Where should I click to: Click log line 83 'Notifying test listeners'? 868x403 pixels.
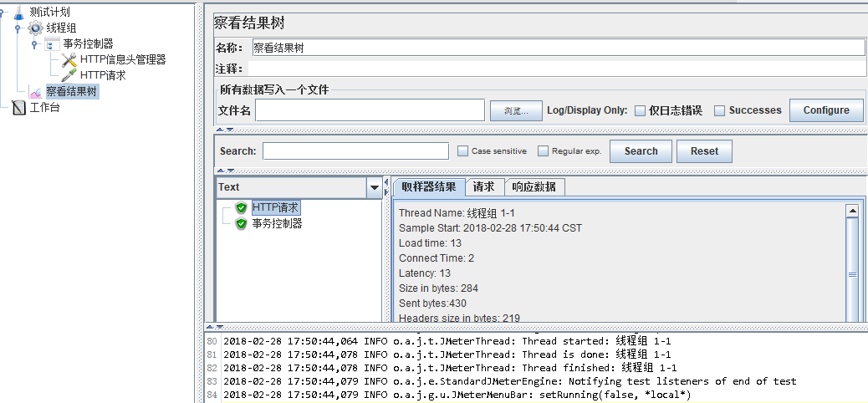(510, 381)
